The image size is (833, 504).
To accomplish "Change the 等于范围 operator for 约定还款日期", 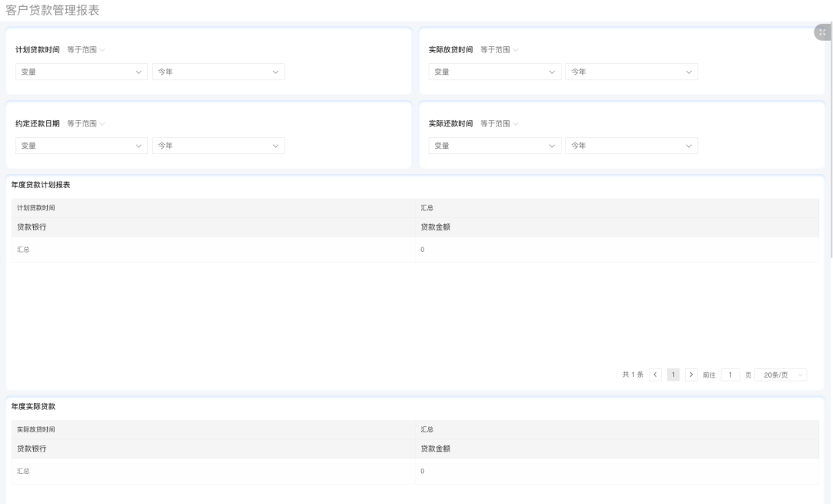I will tap(86, 124).
